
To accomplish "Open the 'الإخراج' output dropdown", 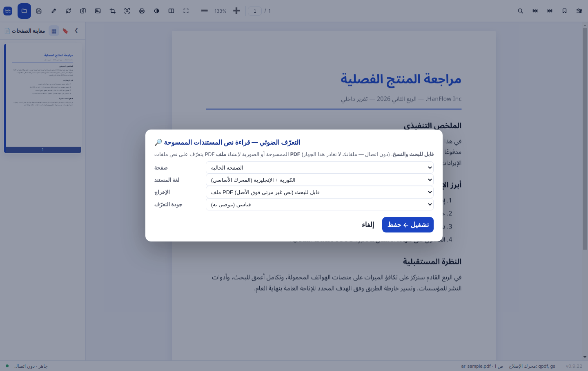I will tap(320, 192).
